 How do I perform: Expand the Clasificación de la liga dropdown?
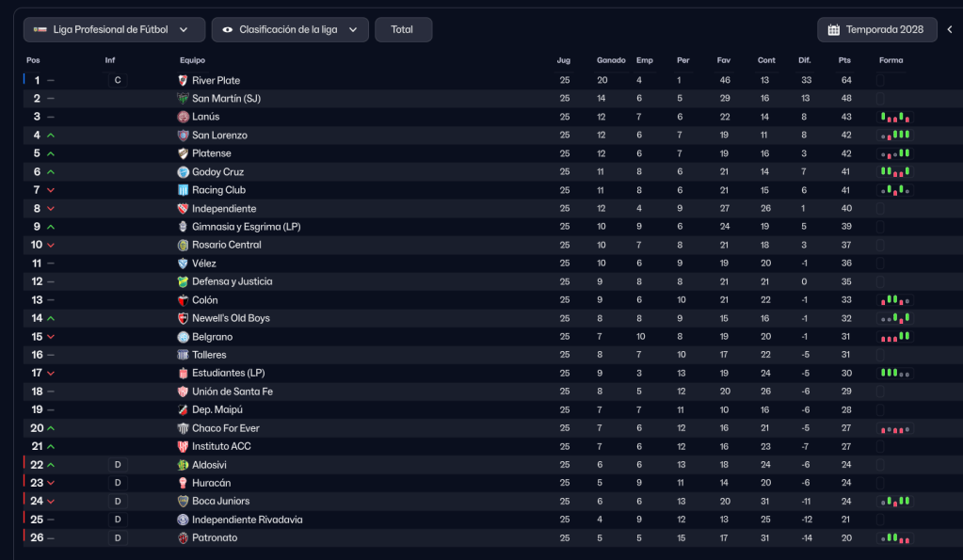tap(290, 30)
